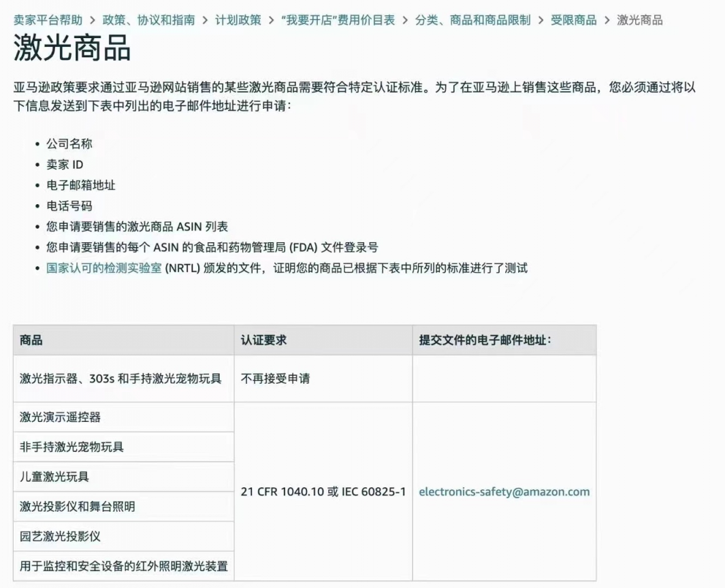Image resolution: width=725 pixels, height=588 pixels.
Task: Open the 计划政策 breadcrumb link
Action: pyautogui.click(x=238, y=20)
